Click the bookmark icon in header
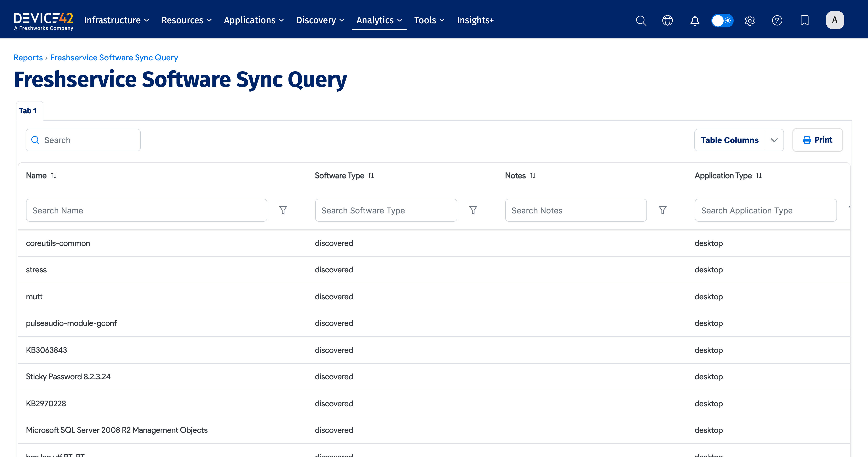The height and width of the screenshot is (457, 868). point(805,21)
